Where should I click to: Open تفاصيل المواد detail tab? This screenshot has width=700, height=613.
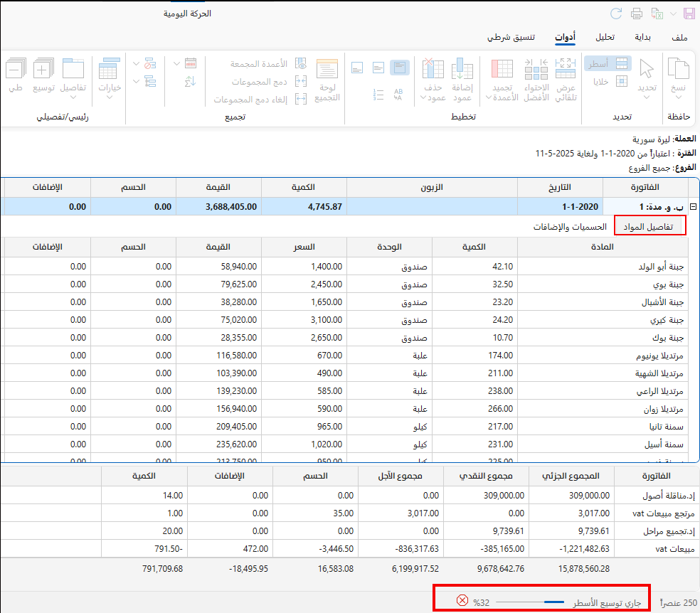click(x=648, y=227)
